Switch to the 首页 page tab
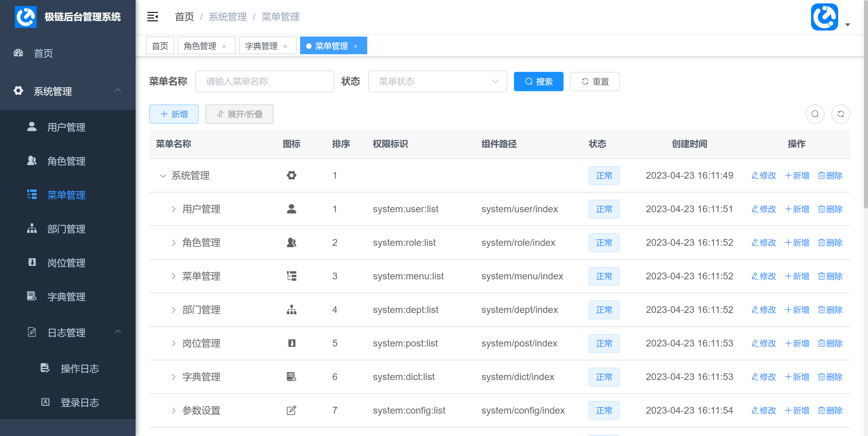 point(160,45)
